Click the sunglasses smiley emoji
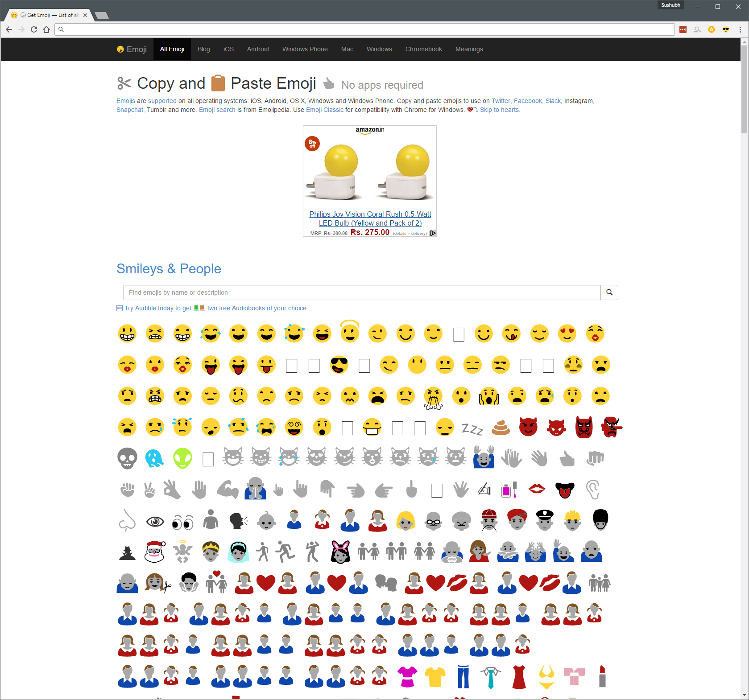749x700 pixels. tap(339, 365)
